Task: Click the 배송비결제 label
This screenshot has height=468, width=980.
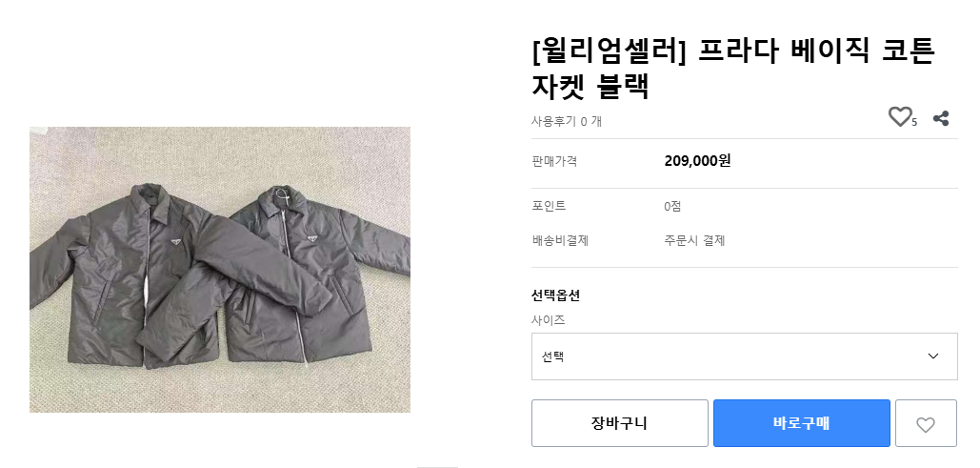Action: pyautogui.click(x=560, y=240)
